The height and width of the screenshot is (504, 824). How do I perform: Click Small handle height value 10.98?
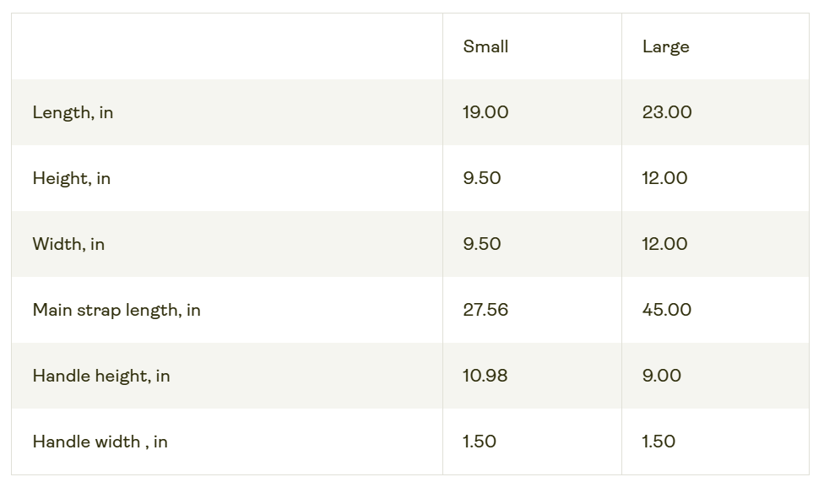(485, 376)
